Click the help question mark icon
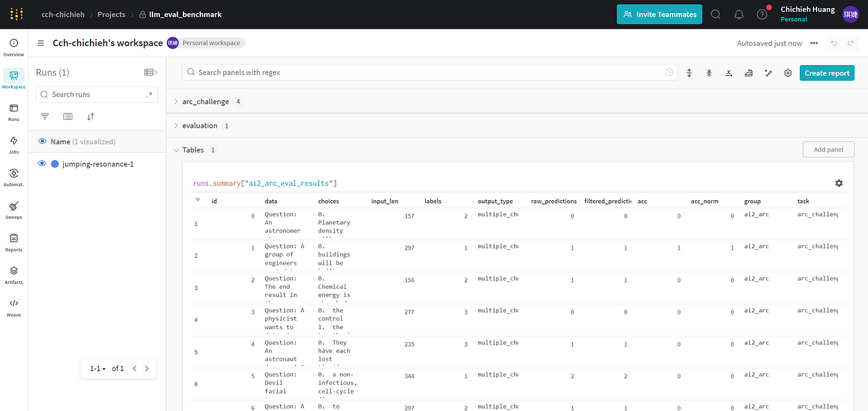The image size is (868, 411). (x=762, y=14)
